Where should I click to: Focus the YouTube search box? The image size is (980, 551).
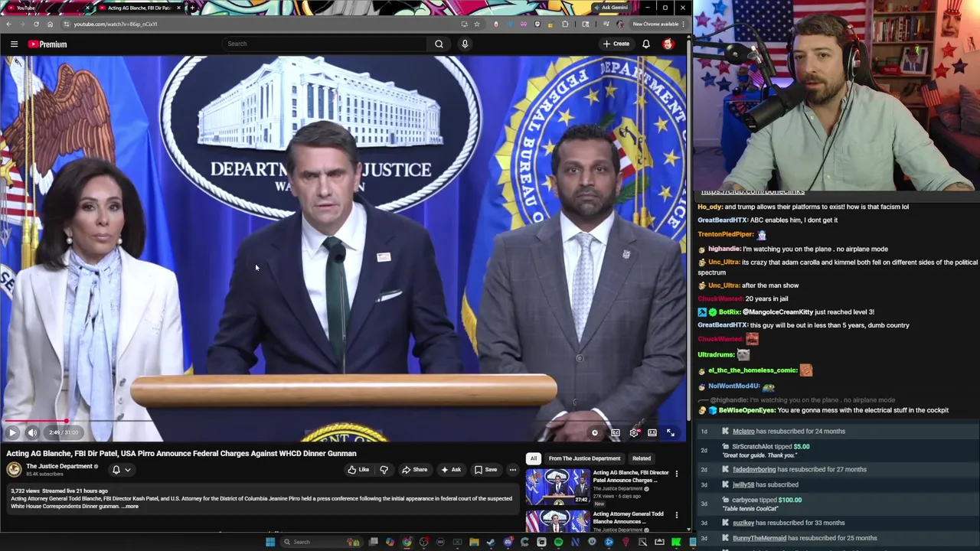[x=325, y=44]
